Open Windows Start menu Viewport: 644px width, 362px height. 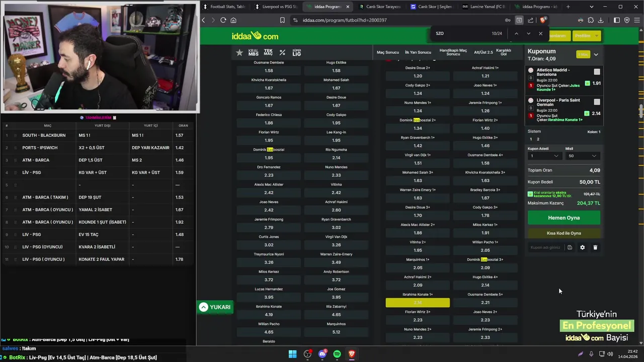(292, 354)
